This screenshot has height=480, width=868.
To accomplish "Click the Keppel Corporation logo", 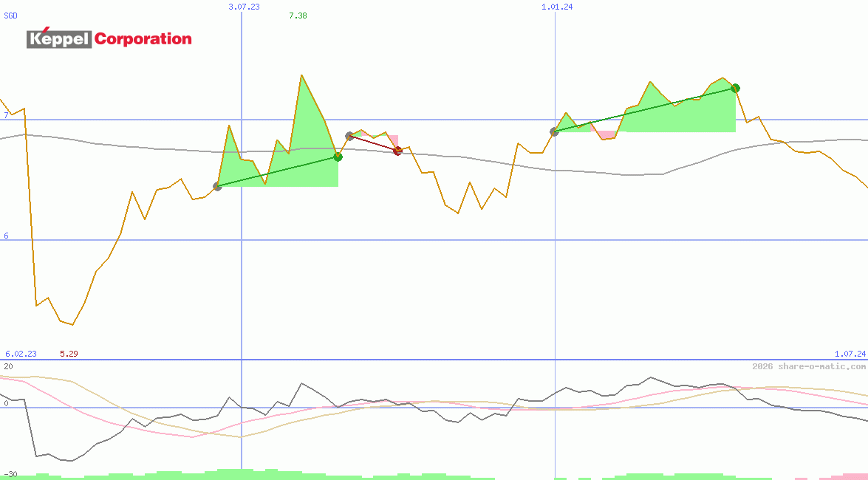I will (108, 38).
